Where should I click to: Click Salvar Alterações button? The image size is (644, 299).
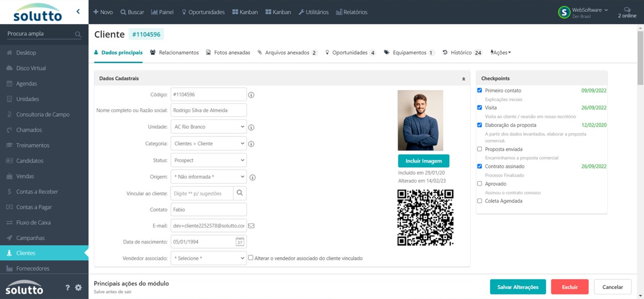pos(518,287)
